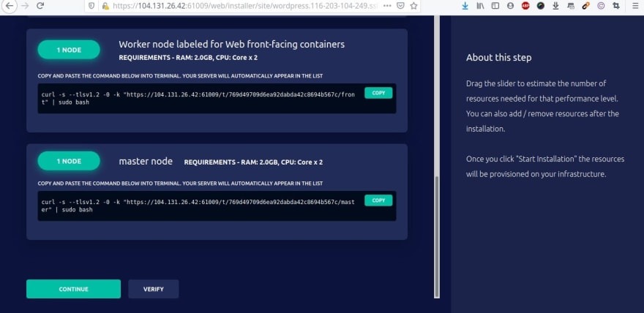Click the 'master node' title text

tap(146, 161)
